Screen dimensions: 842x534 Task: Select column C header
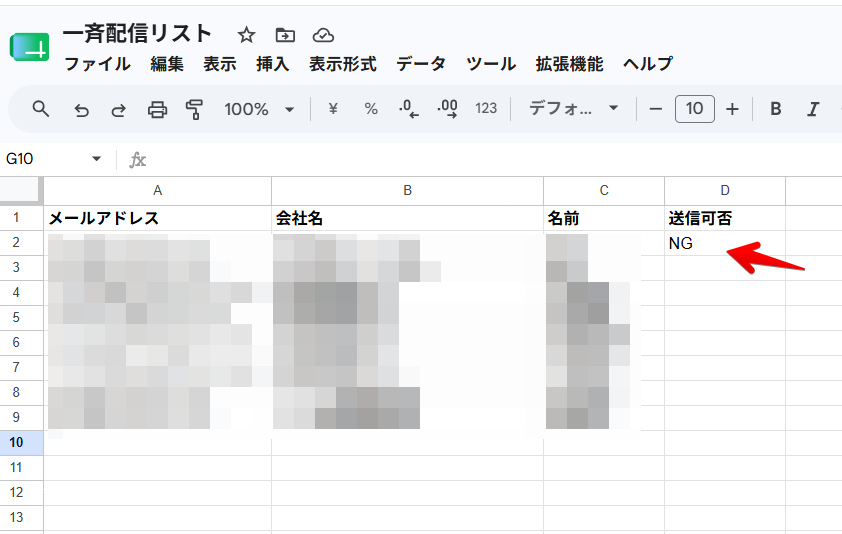(x=604, y=190)
